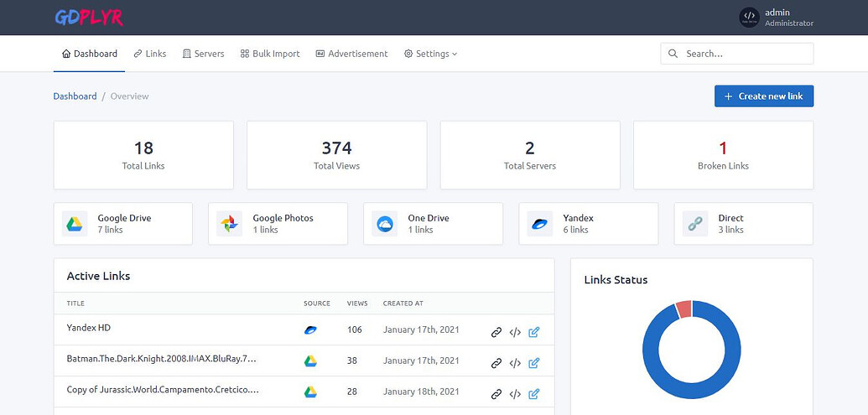Image resolution: width=868 pixels, height=415 pixels.
Task: Click the GDPLYR logo
Action: tap(89, 17)
